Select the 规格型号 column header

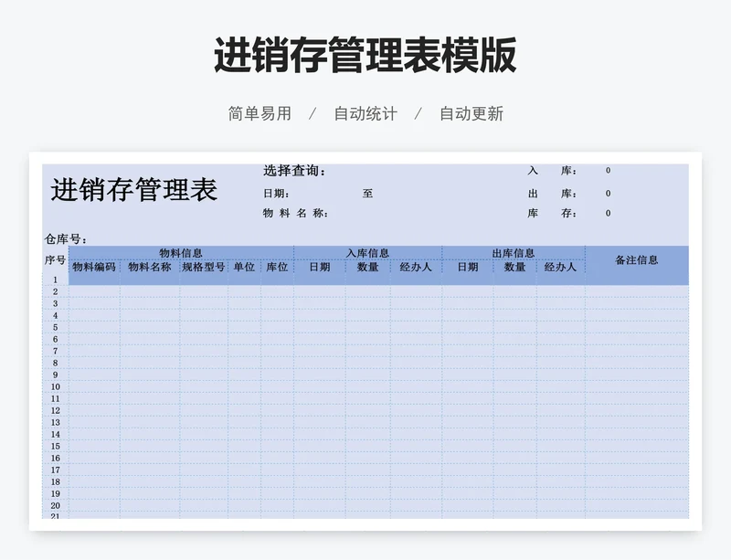click(204, 267)
